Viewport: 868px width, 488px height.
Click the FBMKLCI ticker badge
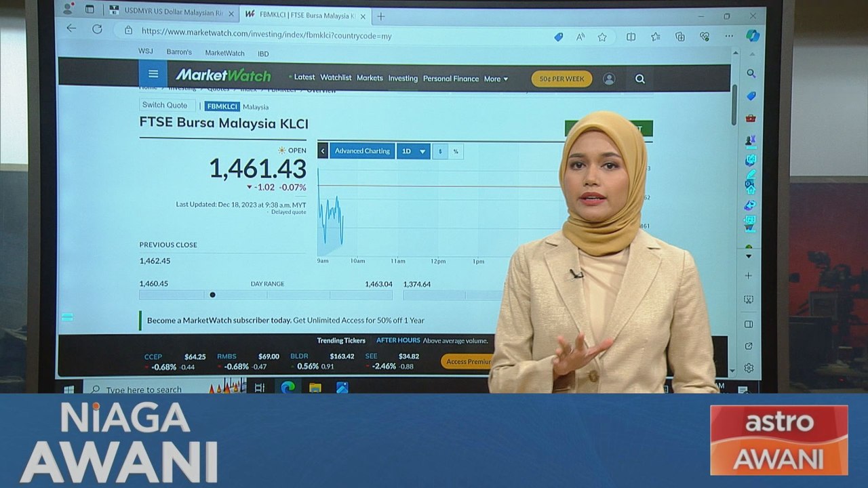222,106
